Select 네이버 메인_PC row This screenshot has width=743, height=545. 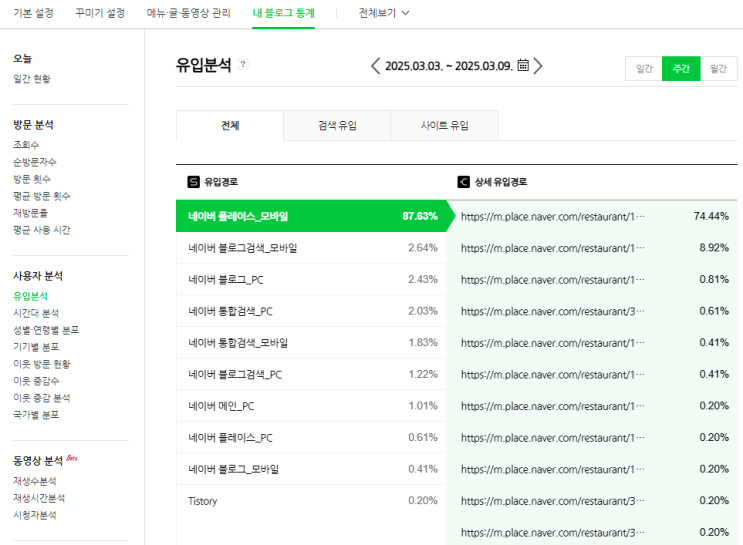tap(311, 406)
